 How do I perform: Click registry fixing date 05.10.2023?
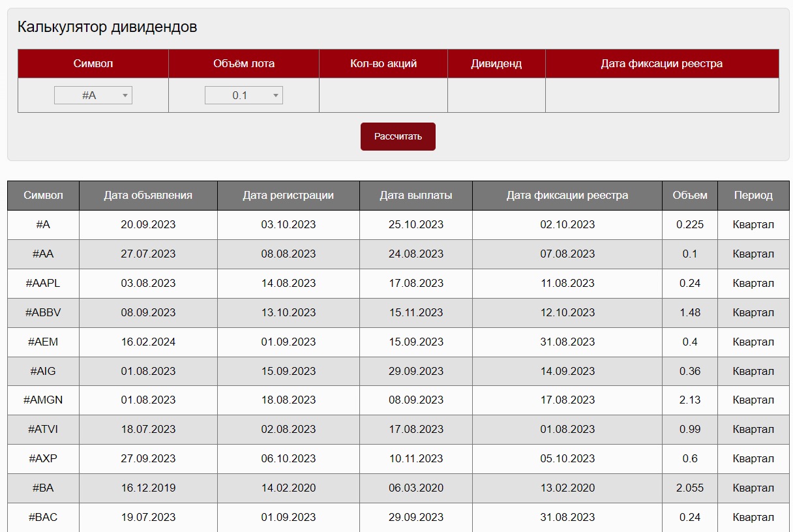(x=567, y=459)
